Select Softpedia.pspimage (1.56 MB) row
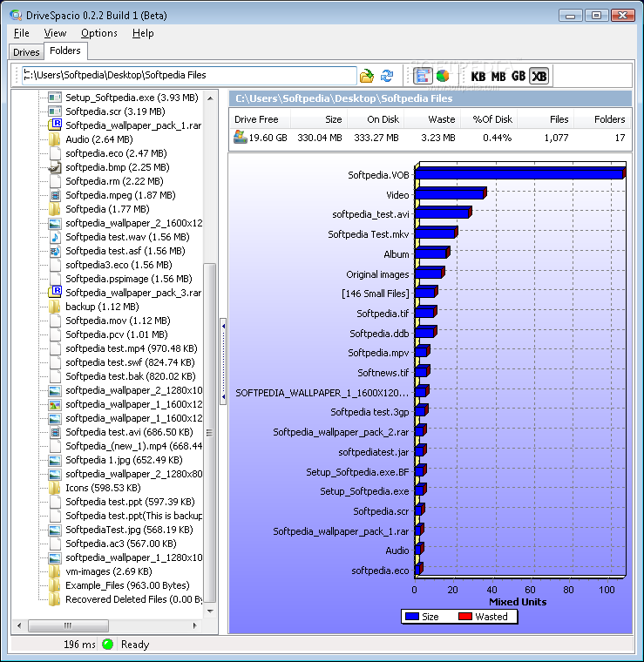The height and width of the screenshot is (662, 644). click(x=129, y=279)
